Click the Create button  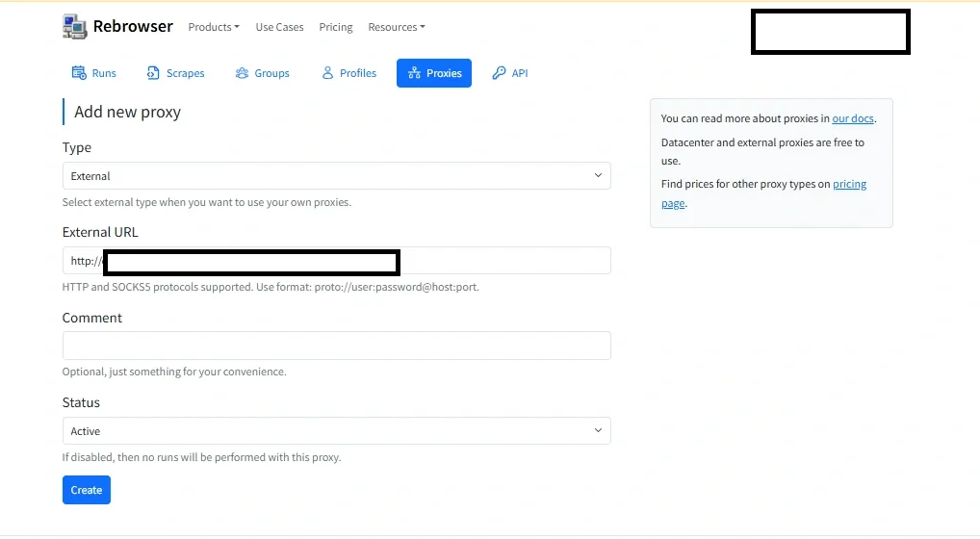pos(87,490)
